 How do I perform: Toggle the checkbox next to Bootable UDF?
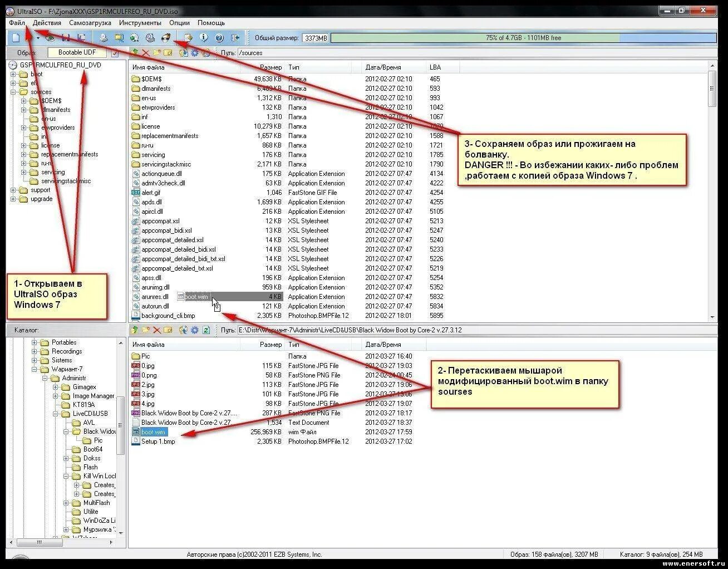coord(115,53)
